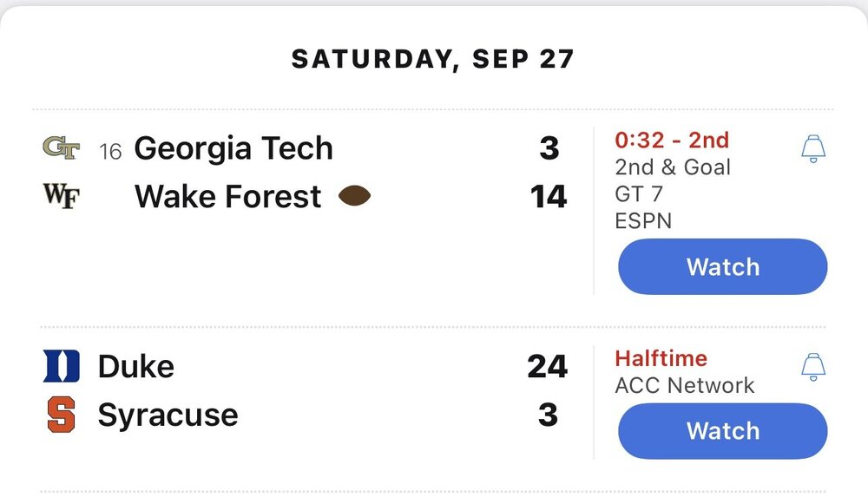
Task: Click the Duke team logo
Action: (x=61, y=366)
